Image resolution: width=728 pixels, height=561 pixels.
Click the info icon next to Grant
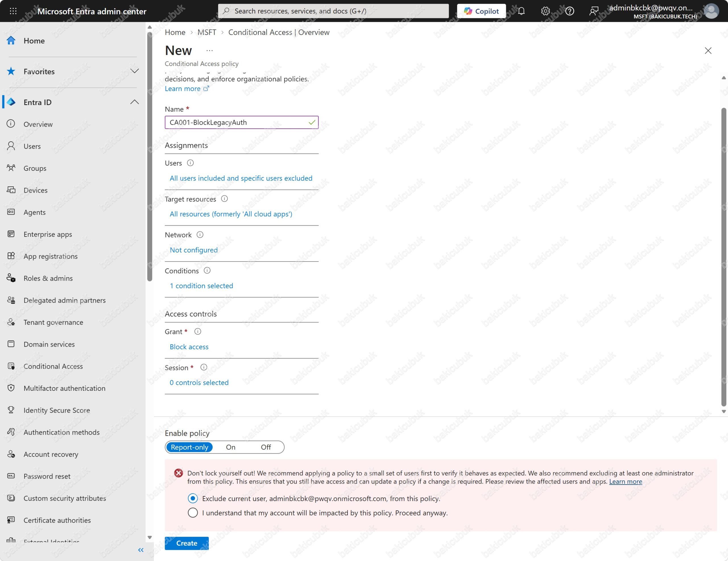198,332
